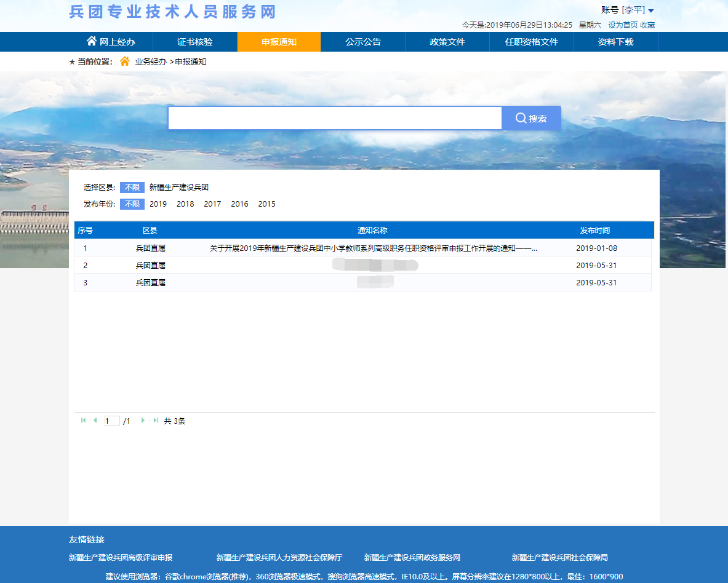This screenshot has height=583, width=728.
Task: Jump to the last page of results
Action: (156, 421)
